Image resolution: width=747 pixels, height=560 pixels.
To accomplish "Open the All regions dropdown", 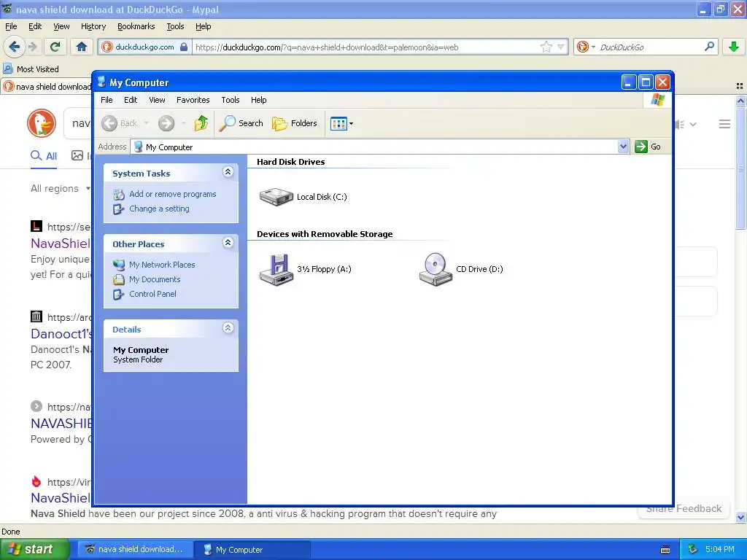I will (61, 189).
